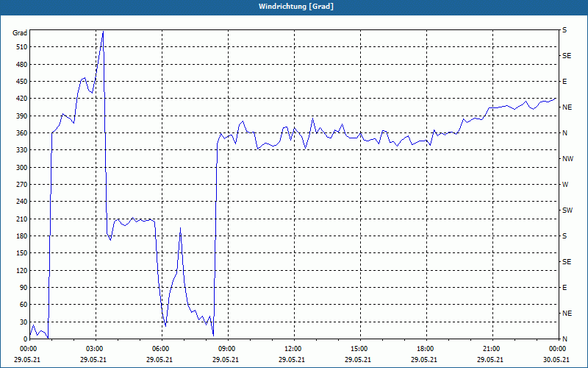Click the 00:00 time label dated 29.05.21
Viewport: 588px width, 368px height.
pos(28,349)
